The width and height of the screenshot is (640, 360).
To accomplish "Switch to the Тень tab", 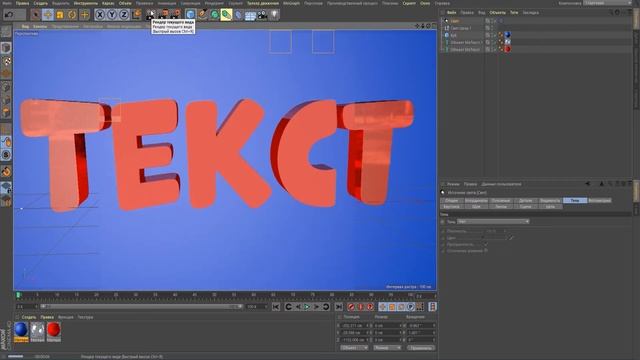I will [x=575, y=200].
